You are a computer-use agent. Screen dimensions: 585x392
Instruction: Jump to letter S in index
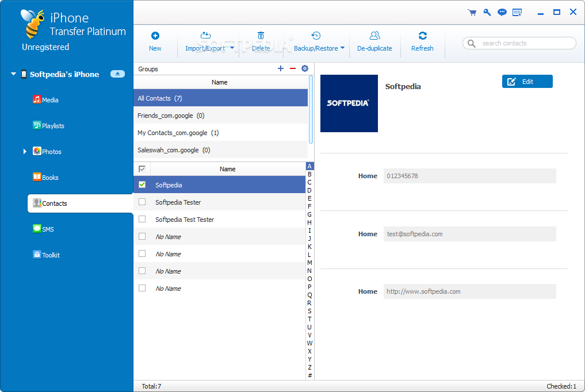309,311
